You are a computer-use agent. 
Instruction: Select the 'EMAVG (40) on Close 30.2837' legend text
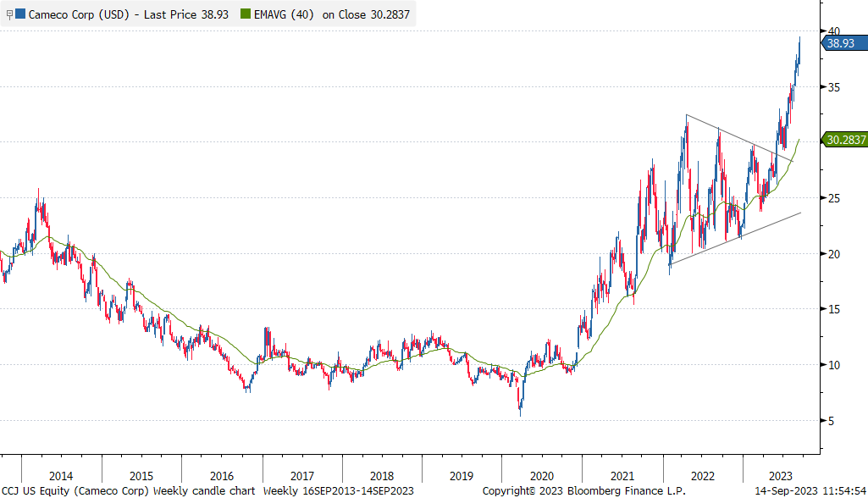pos(332,14)
